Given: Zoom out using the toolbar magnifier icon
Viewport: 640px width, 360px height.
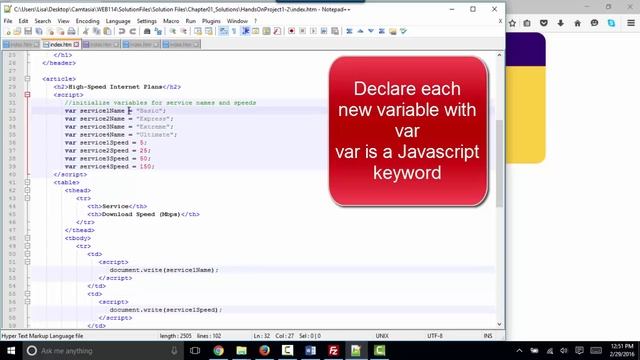Looking at the screenshot, I should coord(183,31).
